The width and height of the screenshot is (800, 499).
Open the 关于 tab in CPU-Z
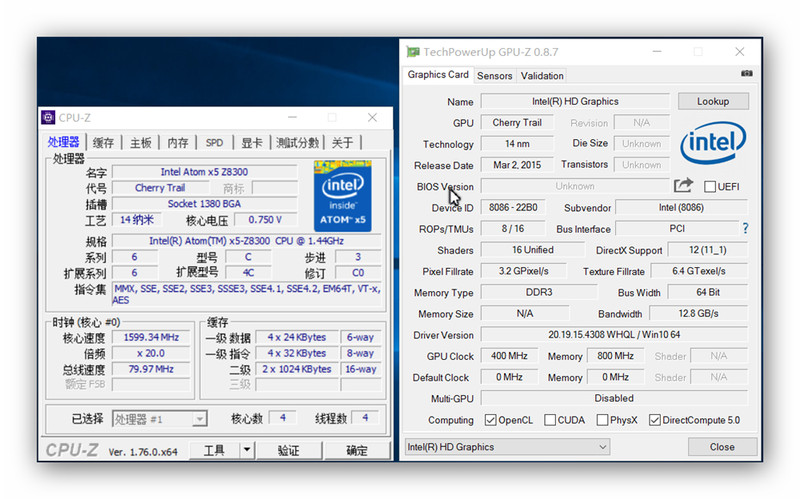pyautogui.click(x=342, y=143)
